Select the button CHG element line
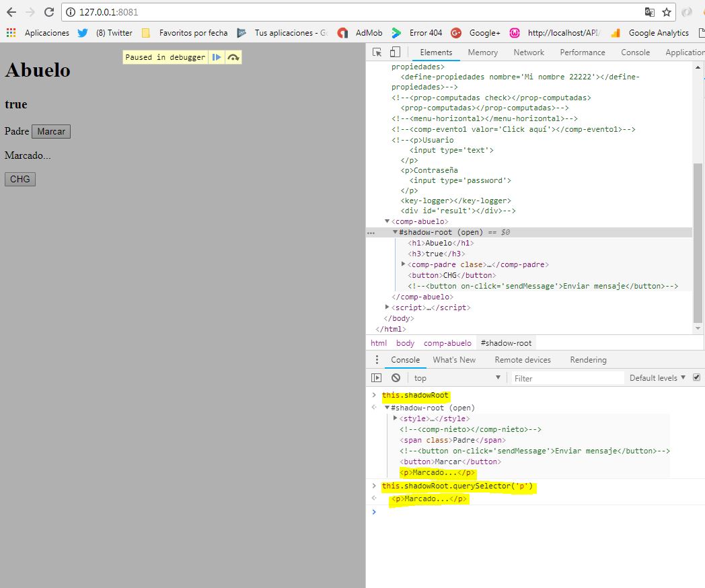This screenshot has height=588, width=705. (452, 275)
